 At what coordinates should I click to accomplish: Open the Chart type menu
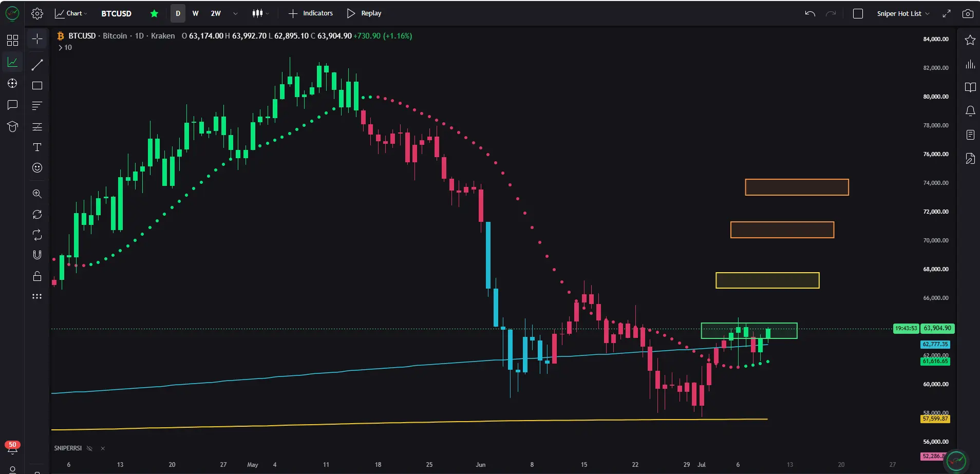tap(71, 13)
